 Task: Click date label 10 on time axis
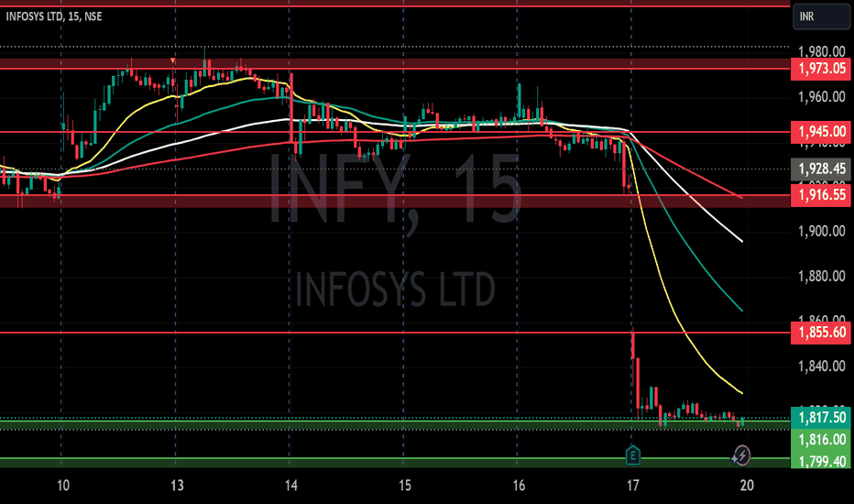point(63,485)
